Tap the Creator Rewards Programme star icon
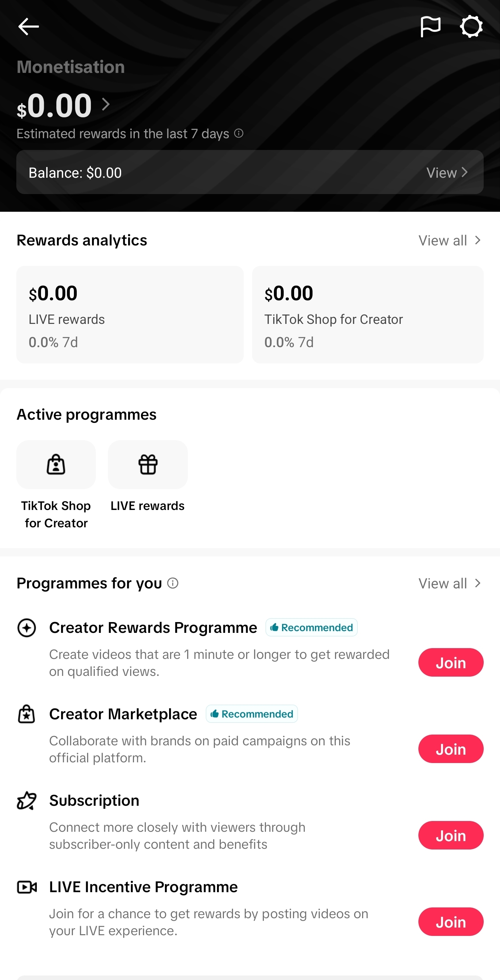500x980 pixels. [27, 627]
